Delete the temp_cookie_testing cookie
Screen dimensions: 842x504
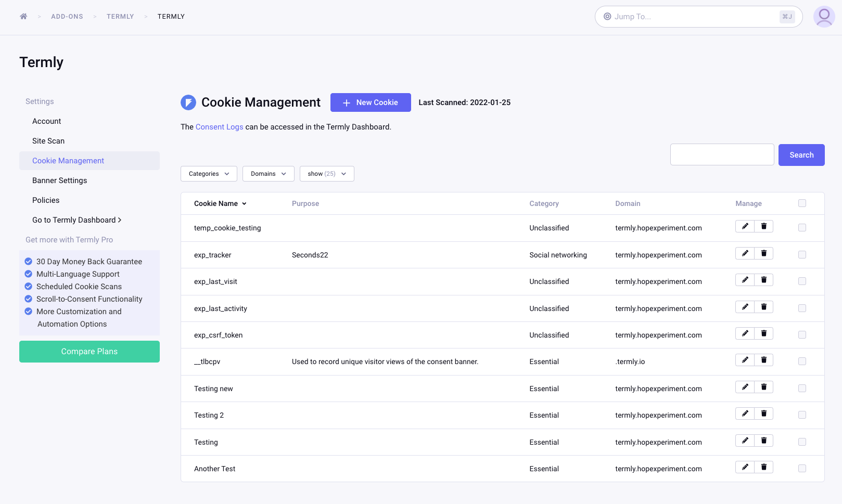click(x=764, y=226)
